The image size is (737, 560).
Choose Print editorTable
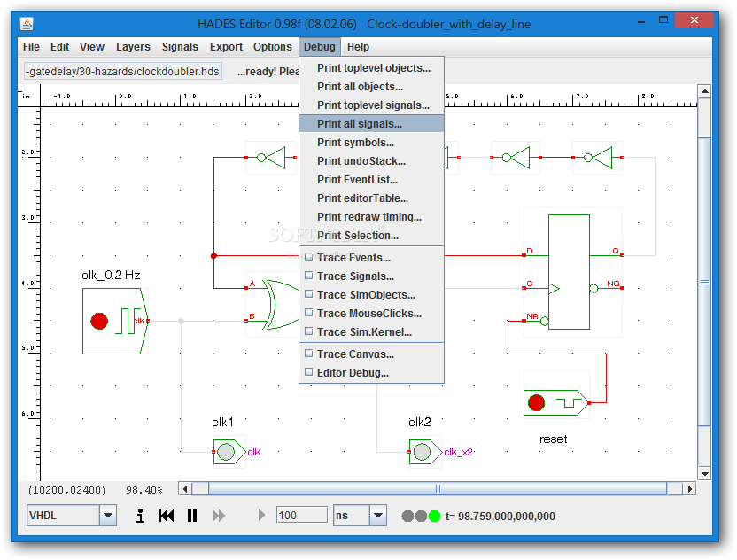(371, 198)
